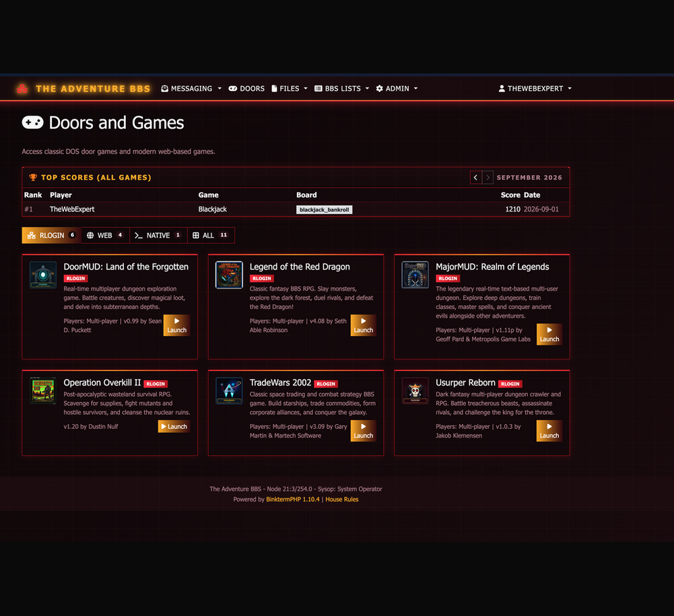Click The Adventure BBS title text
This screenshot has width=674, height=616.
click(x=93, y=89)
